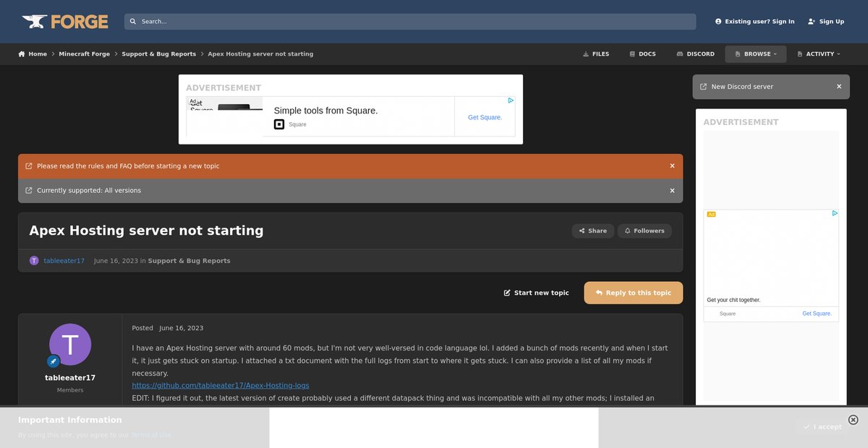The width and height of the screenshot is (868, 448).
Task: Click into the Search field
Action: tap(410, 22)
